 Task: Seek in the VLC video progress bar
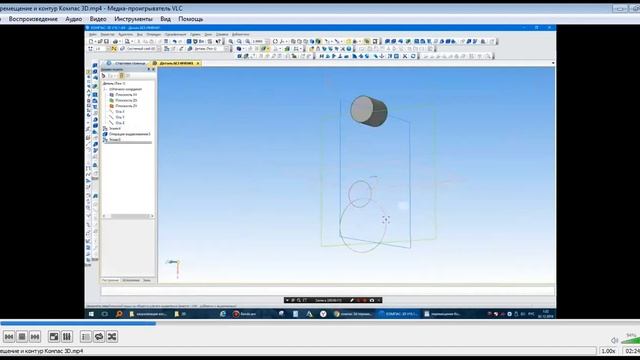click(320, 323)
